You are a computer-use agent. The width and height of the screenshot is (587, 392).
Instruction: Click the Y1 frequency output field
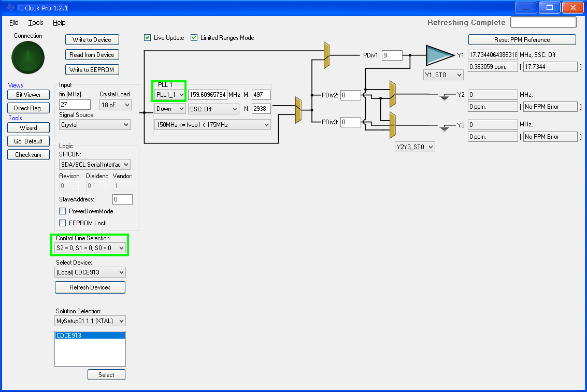pos(493,55)
